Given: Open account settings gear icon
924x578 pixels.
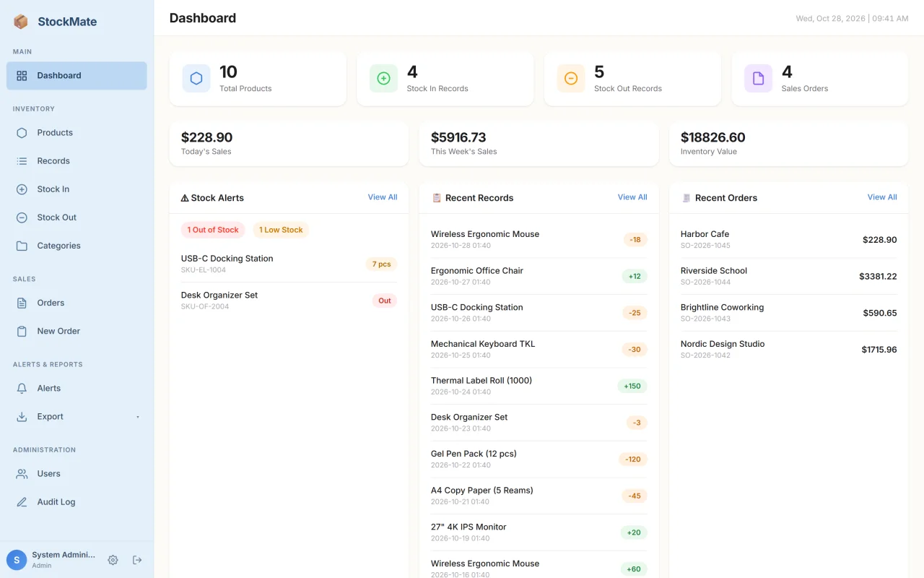Looking at the screenshot, I should point(113,560).
